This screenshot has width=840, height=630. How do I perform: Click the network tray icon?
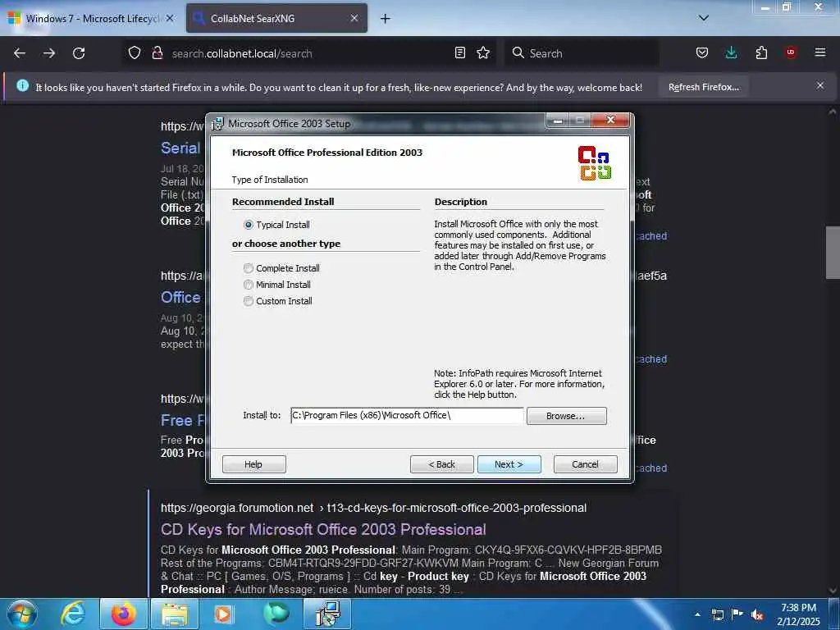coord(717,614)
